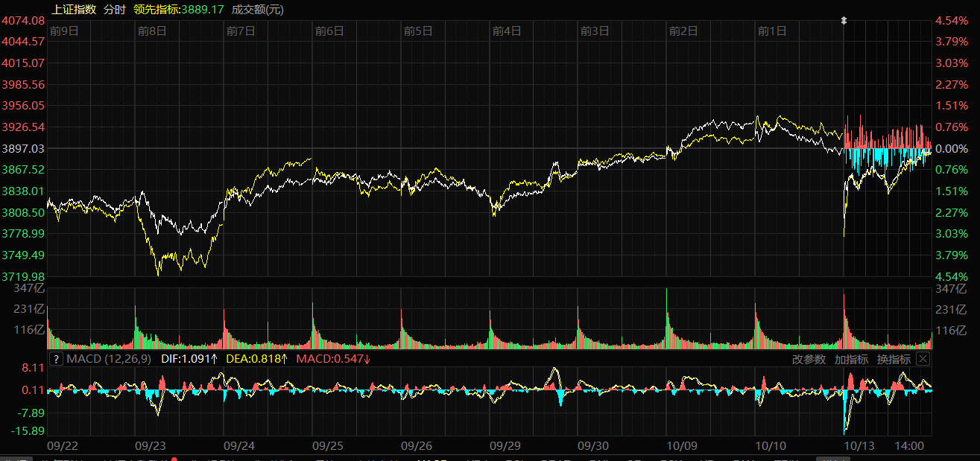Click the 领先指标 leading indicator value
This screenshot has width=980, height=461.
[179, 10]
